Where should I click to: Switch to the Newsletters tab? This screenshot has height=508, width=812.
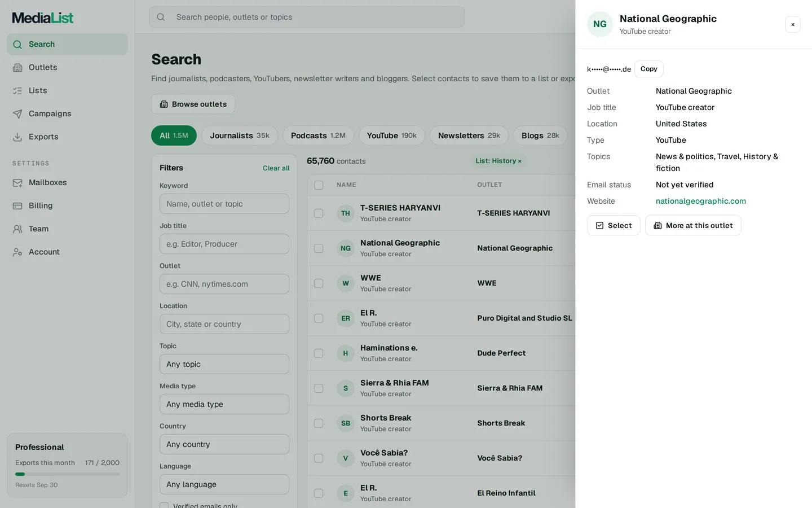point(469,135)
